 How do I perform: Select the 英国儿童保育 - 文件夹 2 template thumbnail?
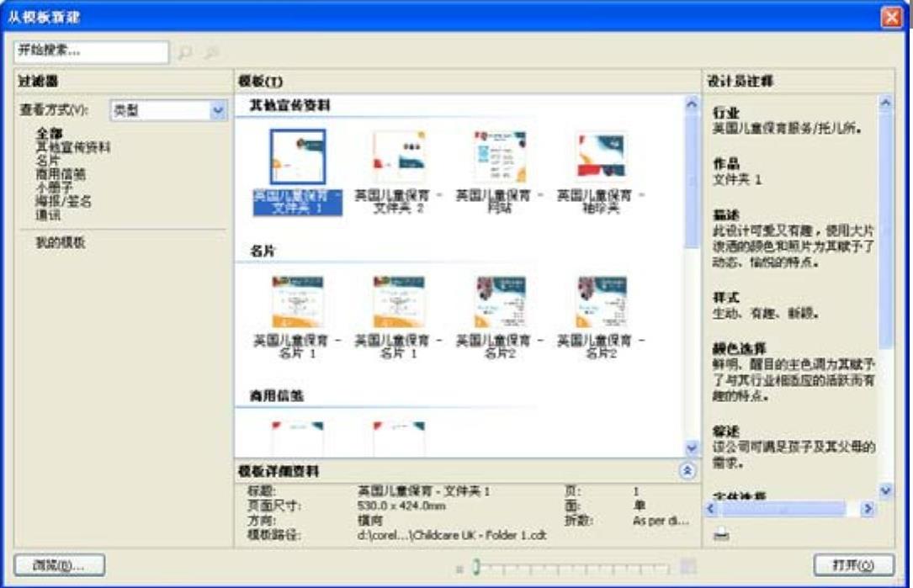point(399,157)
